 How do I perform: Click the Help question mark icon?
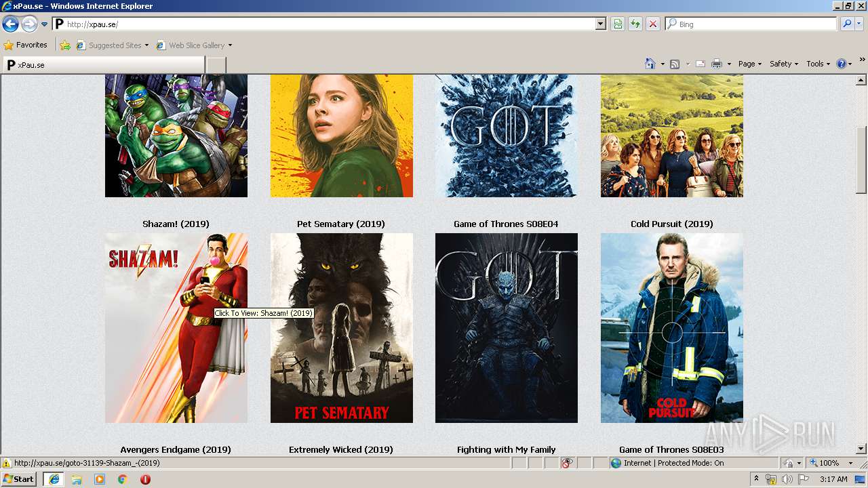842,64
